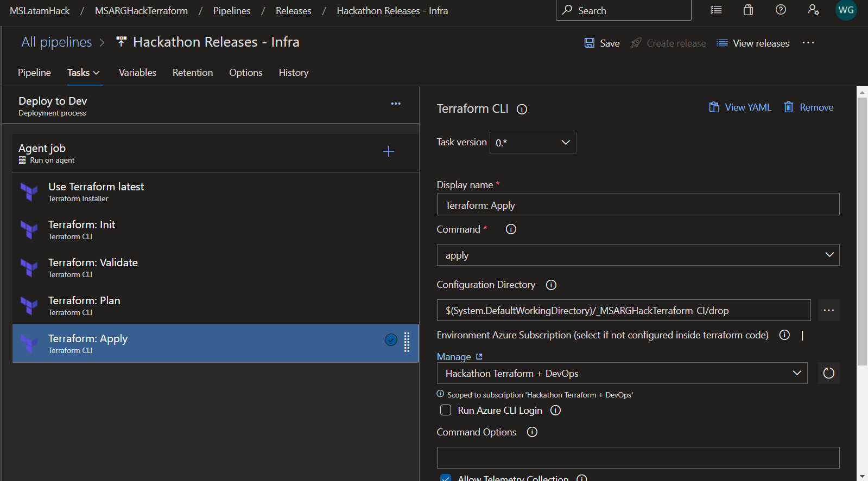Go to All pipelines breadcrumb
Viewport: 868px width, 481px height.
point(56,42)
